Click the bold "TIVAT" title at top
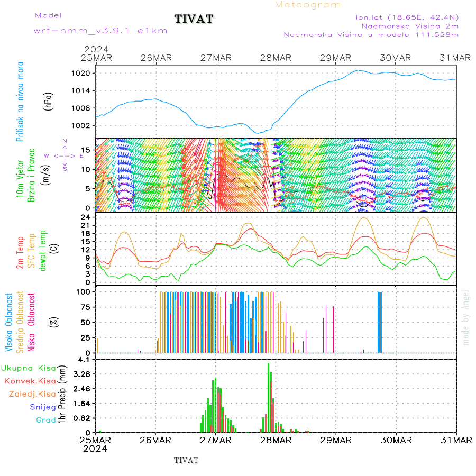Image resolution: width=476 pixels, height=476 pixels. pyautogui.click(x=194, y=19)
